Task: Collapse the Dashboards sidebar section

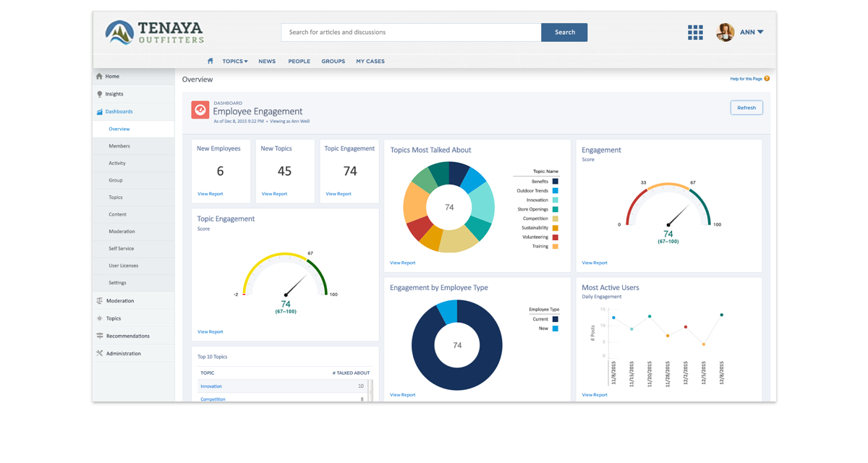Action: 119,111
